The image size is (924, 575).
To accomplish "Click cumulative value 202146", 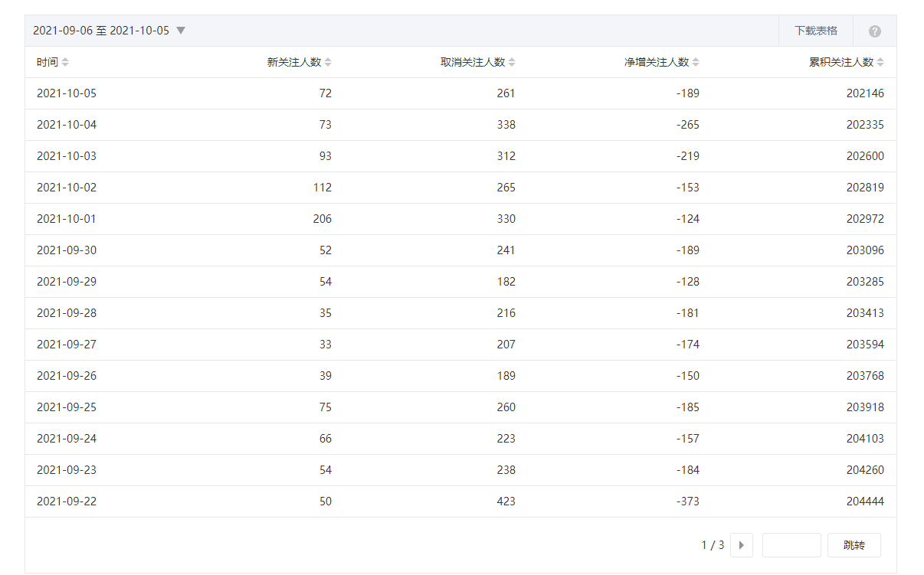I will point(865,93).
